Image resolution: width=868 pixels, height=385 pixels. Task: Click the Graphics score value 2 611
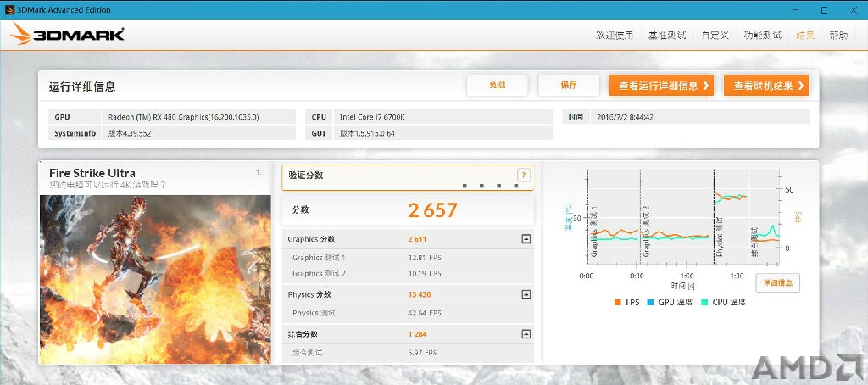pos(417,239)
